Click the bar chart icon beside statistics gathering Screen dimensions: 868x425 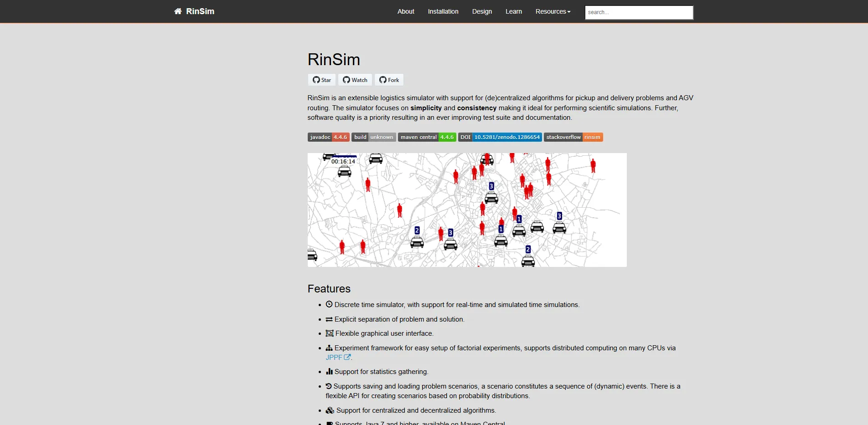point(329,372)
